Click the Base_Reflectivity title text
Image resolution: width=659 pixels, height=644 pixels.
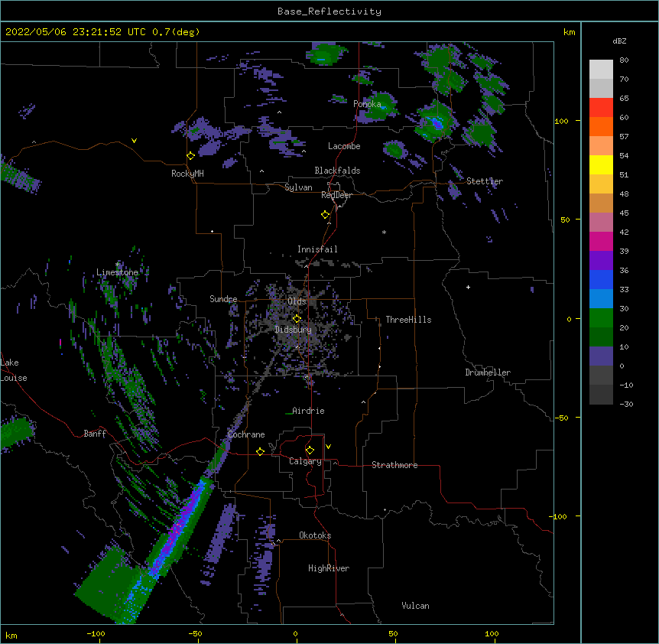click(329, 11)
